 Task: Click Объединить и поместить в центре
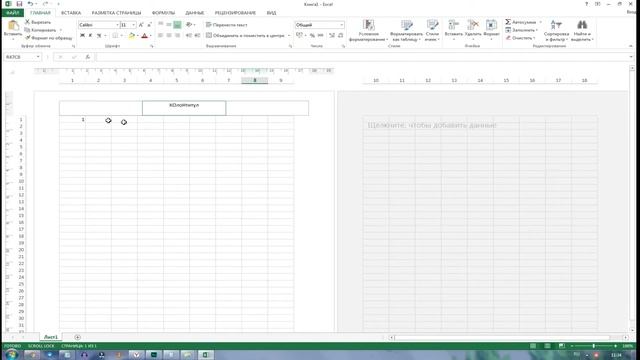[x=245, y=36]
